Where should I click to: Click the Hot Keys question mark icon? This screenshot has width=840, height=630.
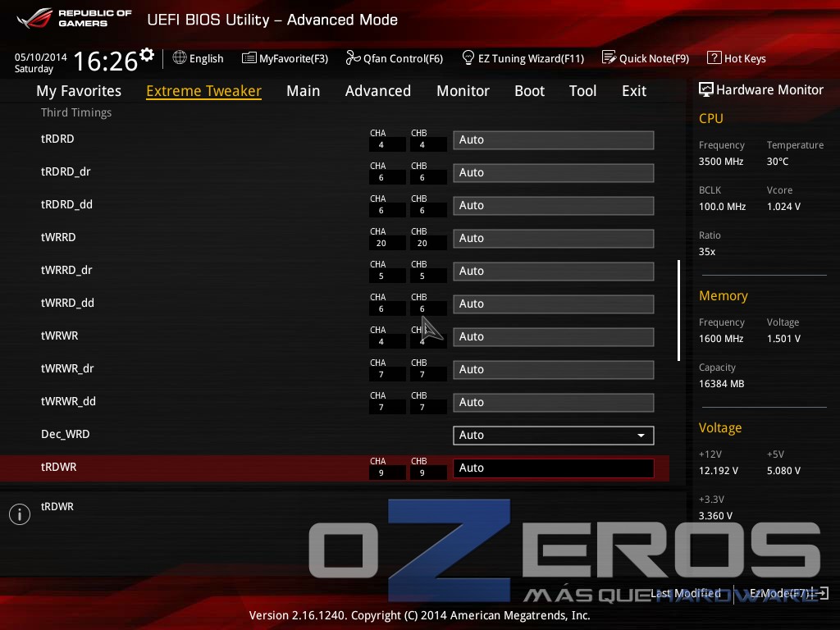714,57
